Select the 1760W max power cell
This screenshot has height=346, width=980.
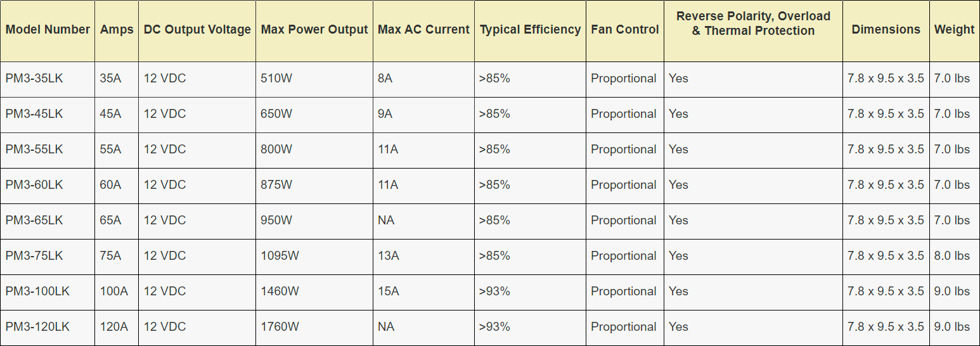280,327
